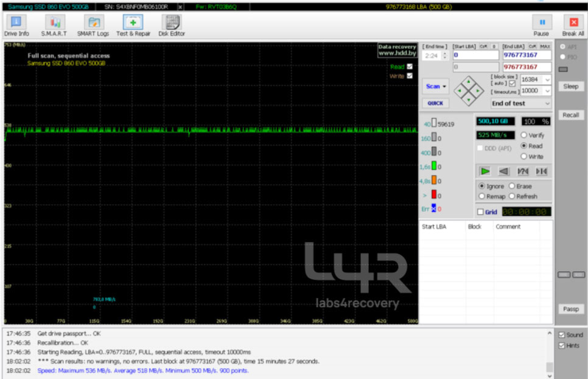Screen dimensions: 588x379
Task: Toggle the Hints checkbox
Action: click(562, 345)
